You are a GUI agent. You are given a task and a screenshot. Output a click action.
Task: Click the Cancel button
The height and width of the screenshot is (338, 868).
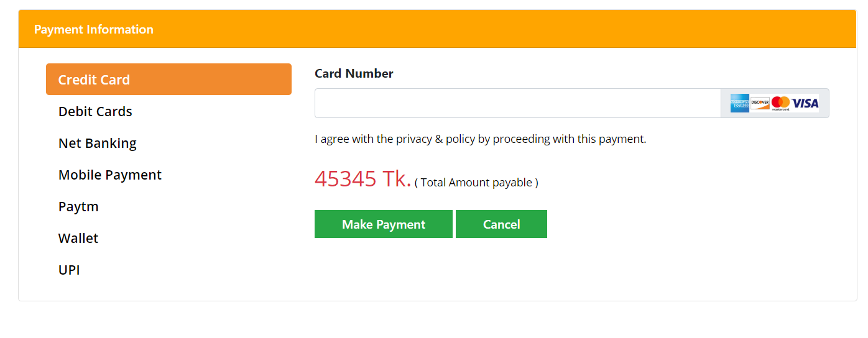(x=501, y=224)
